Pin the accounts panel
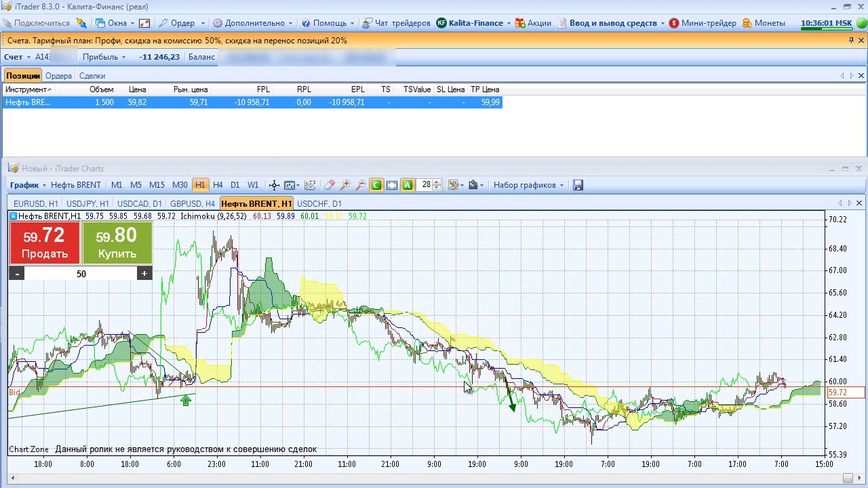This screenshot has width=868, height=488. 851,41
